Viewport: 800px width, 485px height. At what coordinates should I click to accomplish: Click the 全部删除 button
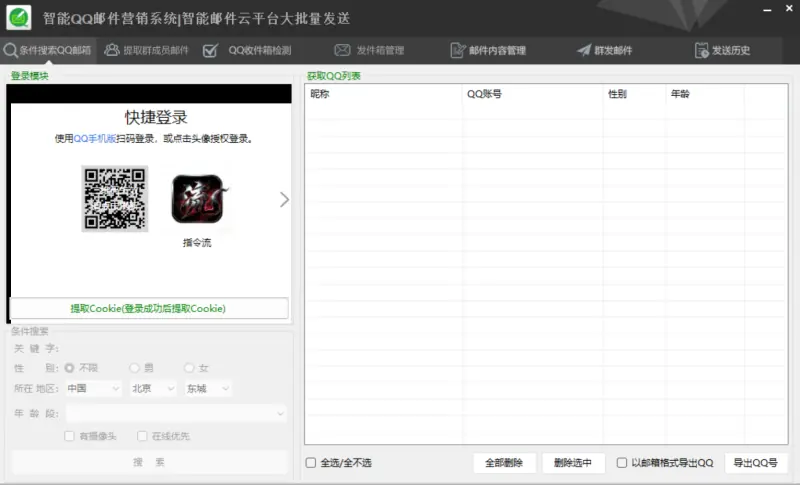click(x=504, y=463)
